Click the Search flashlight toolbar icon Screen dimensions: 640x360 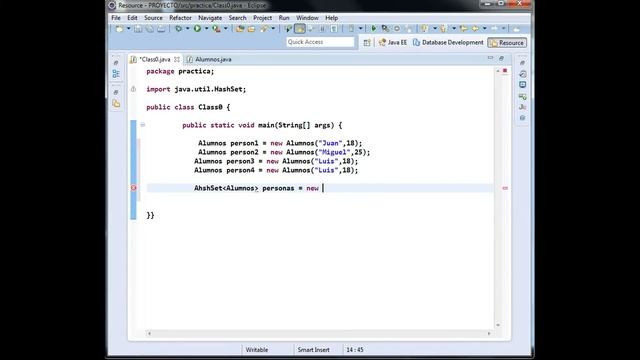coord(264,29)
